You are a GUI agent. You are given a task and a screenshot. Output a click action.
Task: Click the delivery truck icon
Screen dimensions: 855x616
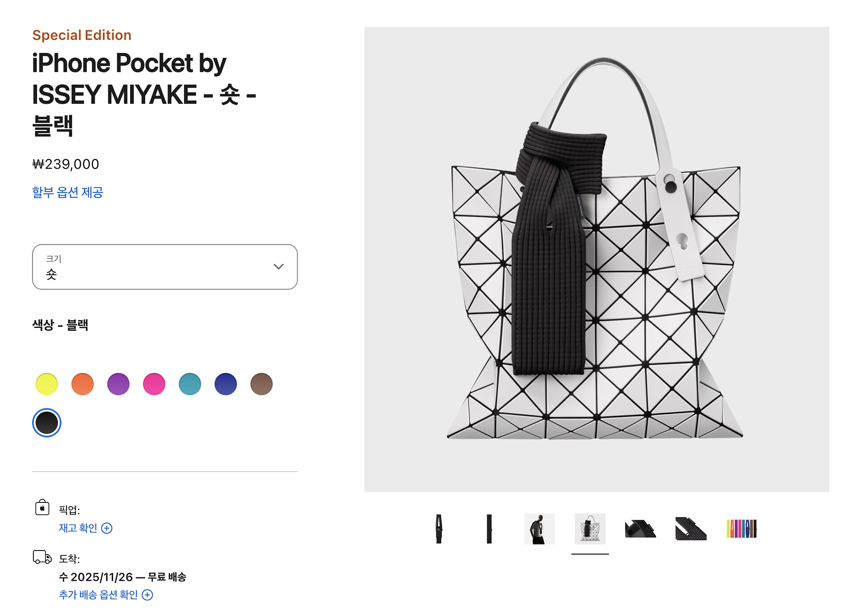click(42, 557)
